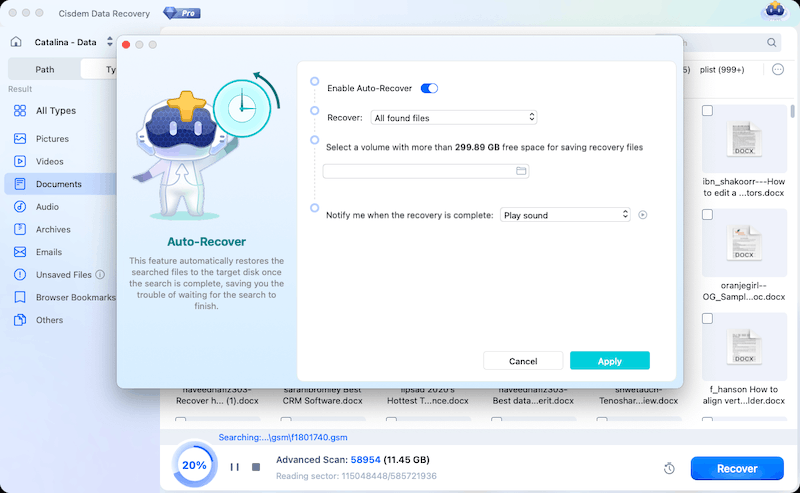Click the CRM Software.docx file name

pyautogui.click(x=322, y=401)
